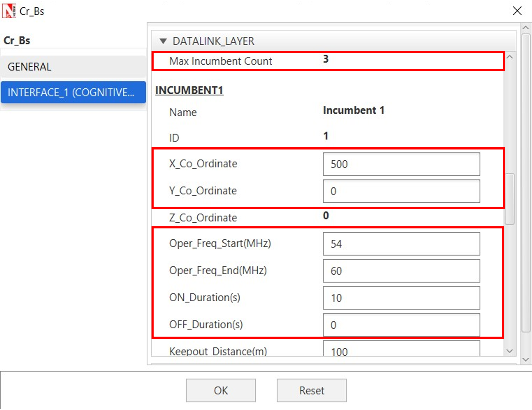
Task: Click the NetSim app icon in title bar
Action: [9, 11]
